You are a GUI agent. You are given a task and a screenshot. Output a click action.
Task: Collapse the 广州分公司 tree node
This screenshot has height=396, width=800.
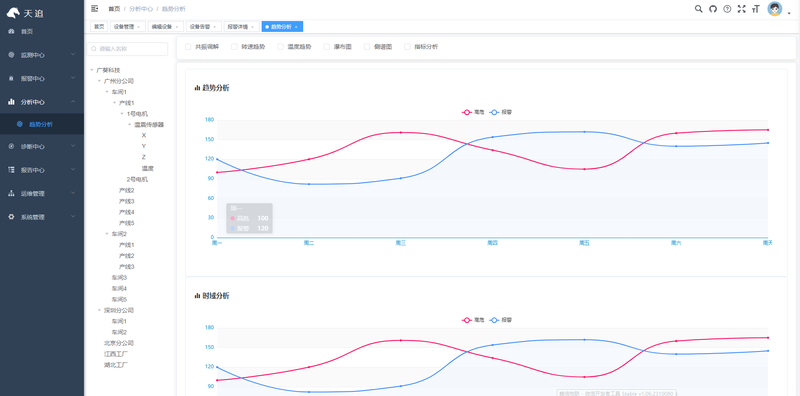point(99,81)
